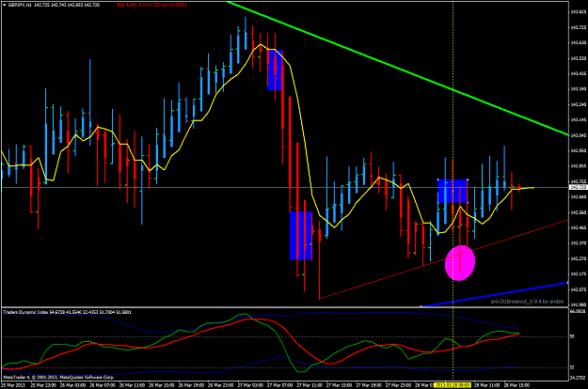This screenshot has width=588, height=389.
Task: Click the 143.045 price axis label
Action: coord(579,135)
